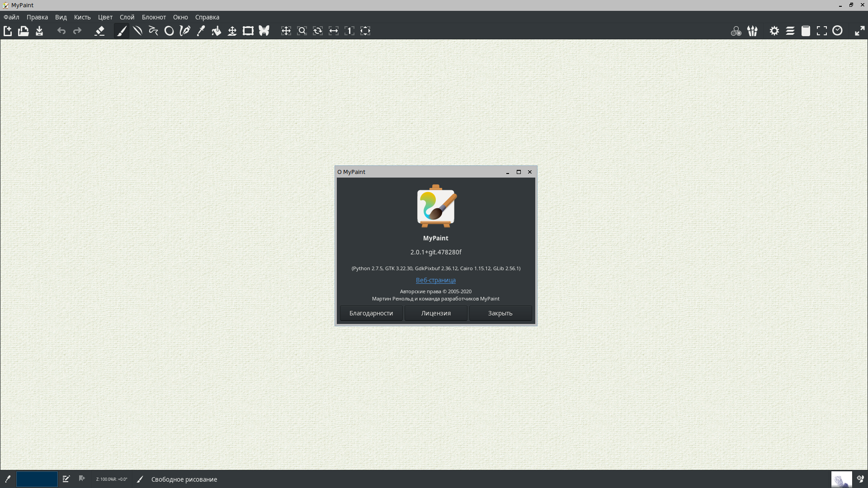Open the Кисть menu
This screenshot has height=488, width=868.
pyautogui.click(x=82, y=17)
